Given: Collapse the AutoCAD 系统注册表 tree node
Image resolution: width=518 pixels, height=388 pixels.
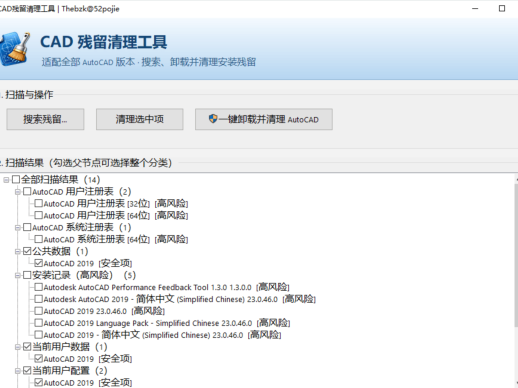Looking at the screenshot, I should (x=18, y=228).
